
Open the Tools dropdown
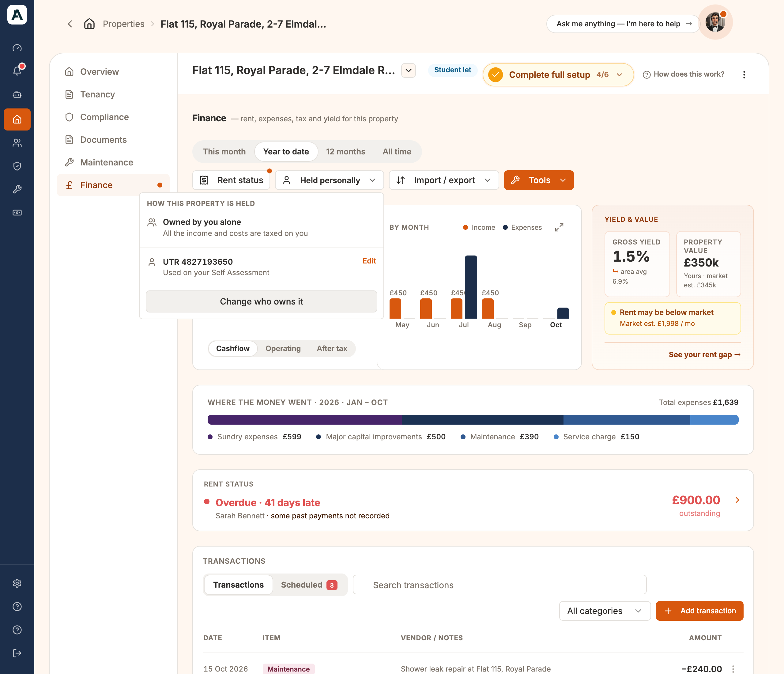coord(538,180)
